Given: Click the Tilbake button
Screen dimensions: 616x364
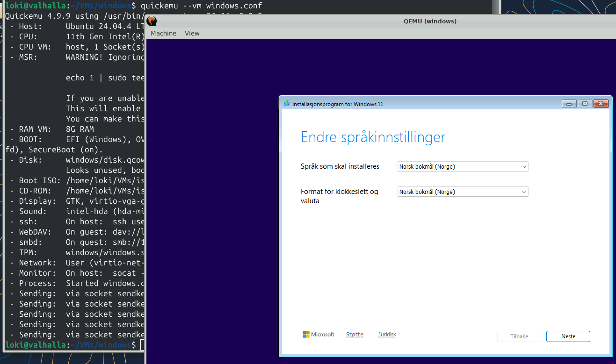Looking at the screenshot, I should [x=519, y=336].
